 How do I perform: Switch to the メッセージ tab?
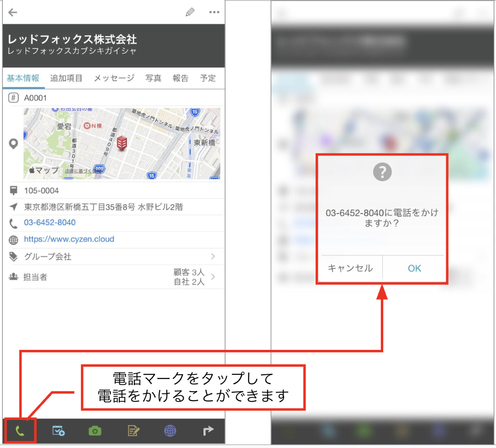tap(114, 78)
